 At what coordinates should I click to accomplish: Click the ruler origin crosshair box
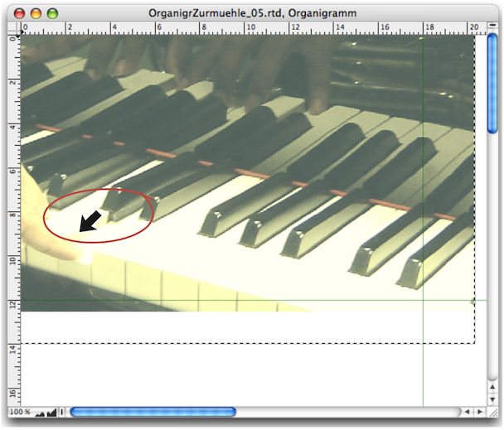[x=12, y=27]
